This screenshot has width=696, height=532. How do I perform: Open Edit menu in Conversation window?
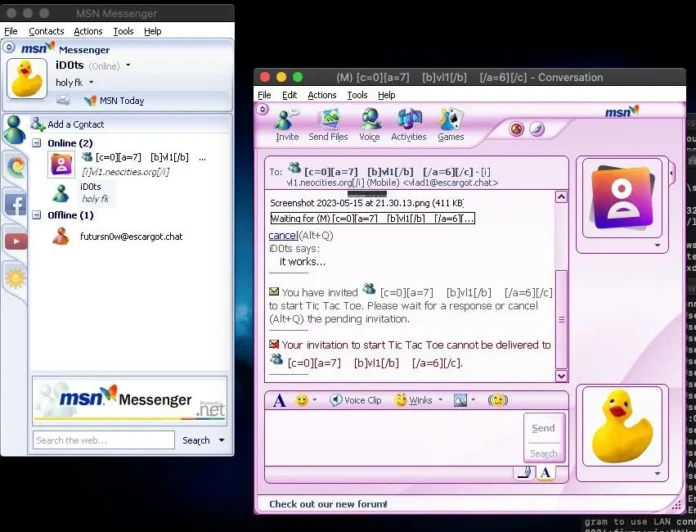click(x=289, y=95)
